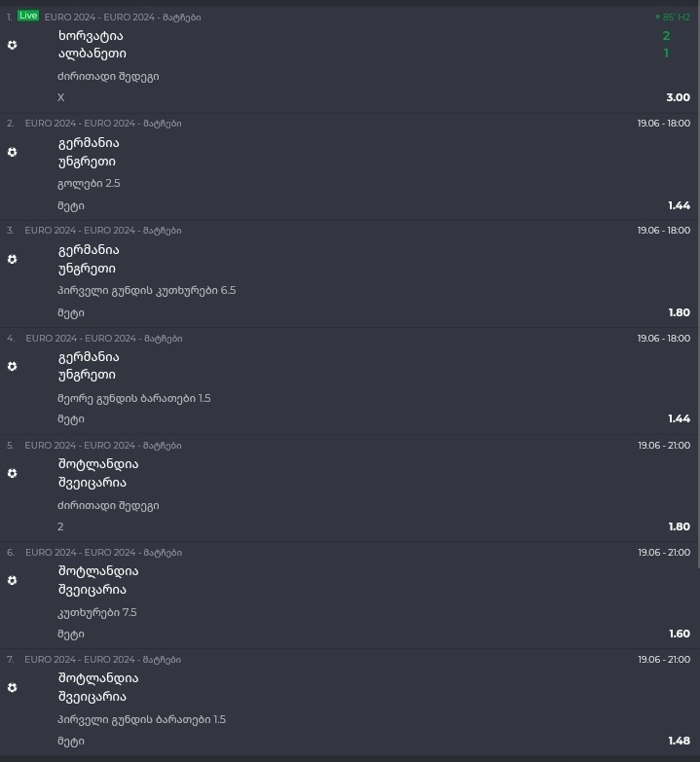
Task: Click 19.06 - 21:00 time on bet 7
Action: click(x=664, y=660)
